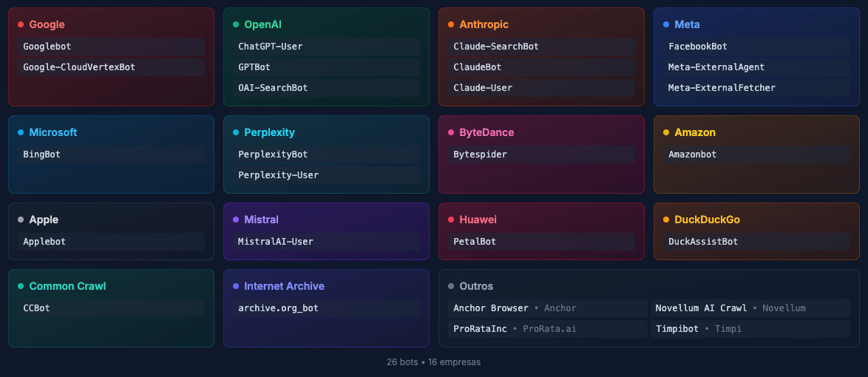Select the Bytespider entry
This screenshot has width=868, height=377.
tap(541, 154)
